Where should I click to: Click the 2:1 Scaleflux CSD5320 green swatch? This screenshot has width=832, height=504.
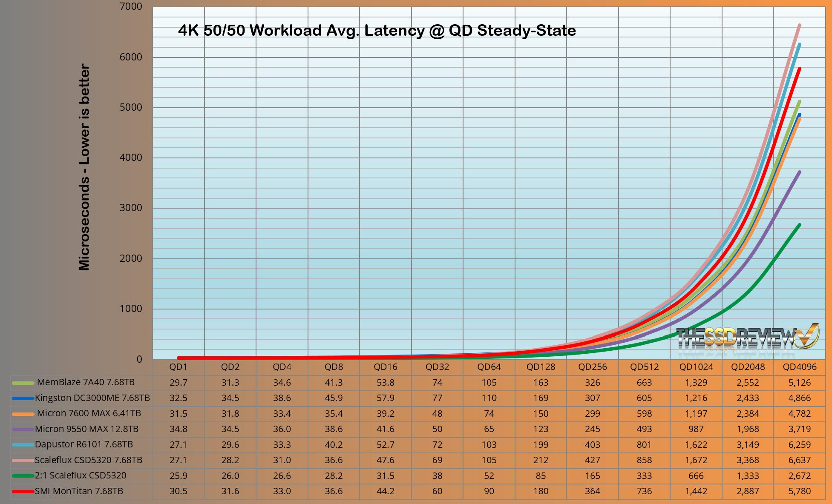point(23,476)
